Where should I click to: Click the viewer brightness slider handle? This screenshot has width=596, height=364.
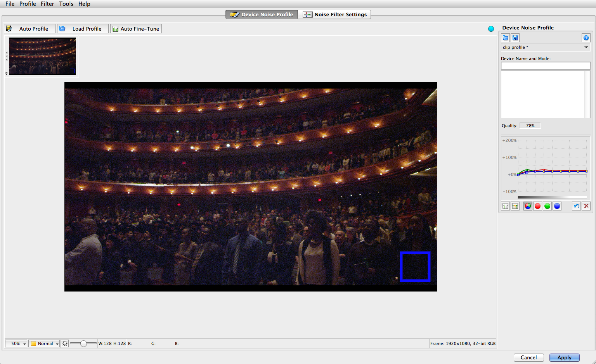point(83,343)
